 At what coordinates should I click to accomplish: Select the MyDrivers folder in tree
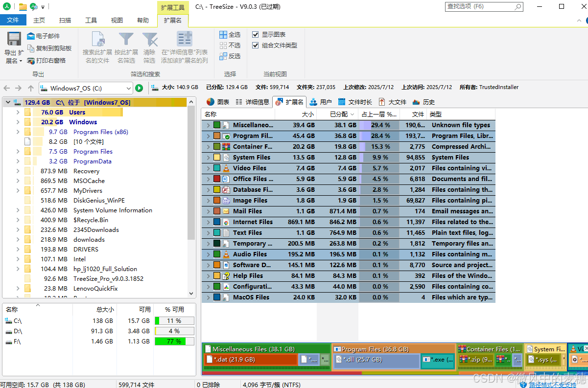[88, 191]
